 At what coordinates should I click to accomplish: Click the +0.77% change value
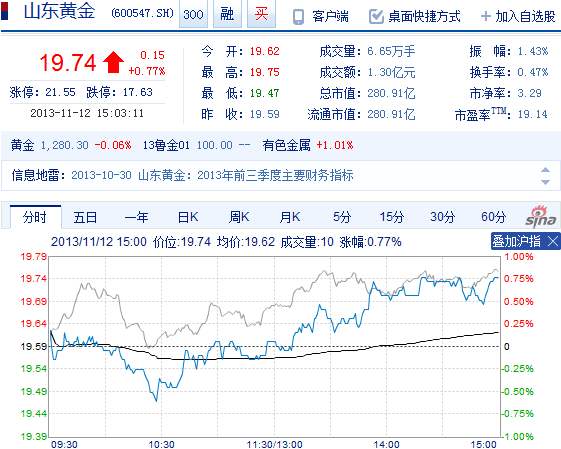coord(147,71)
